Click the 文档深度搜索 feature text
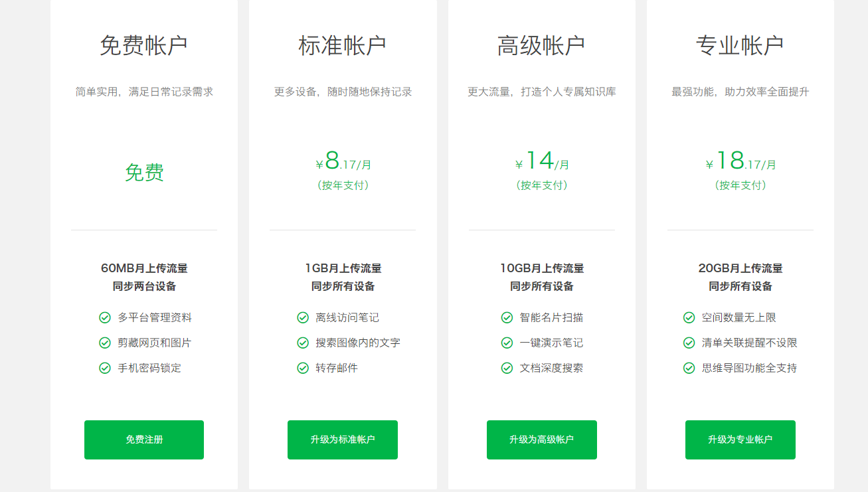The width and height of the screenshot is (868, 492). coord(551,368)
